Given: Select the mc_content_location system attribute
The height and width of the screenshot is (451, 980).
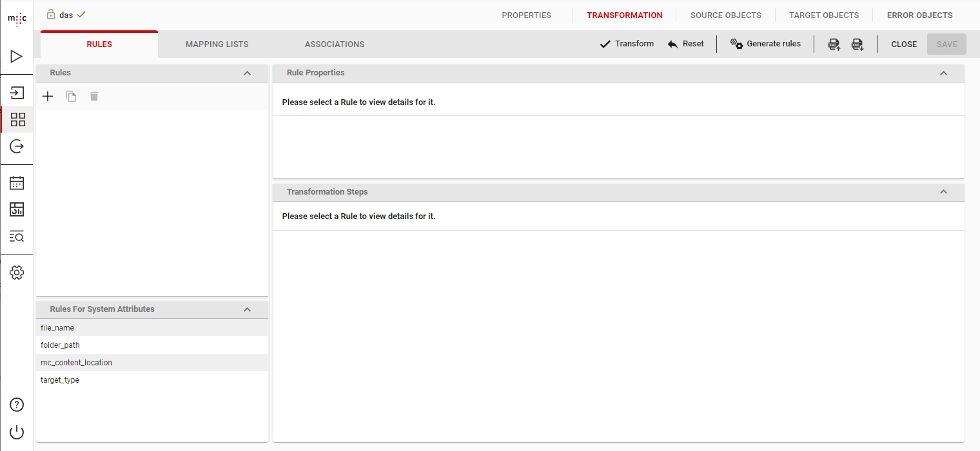Looking at the screenshot, I should [76, 363].
